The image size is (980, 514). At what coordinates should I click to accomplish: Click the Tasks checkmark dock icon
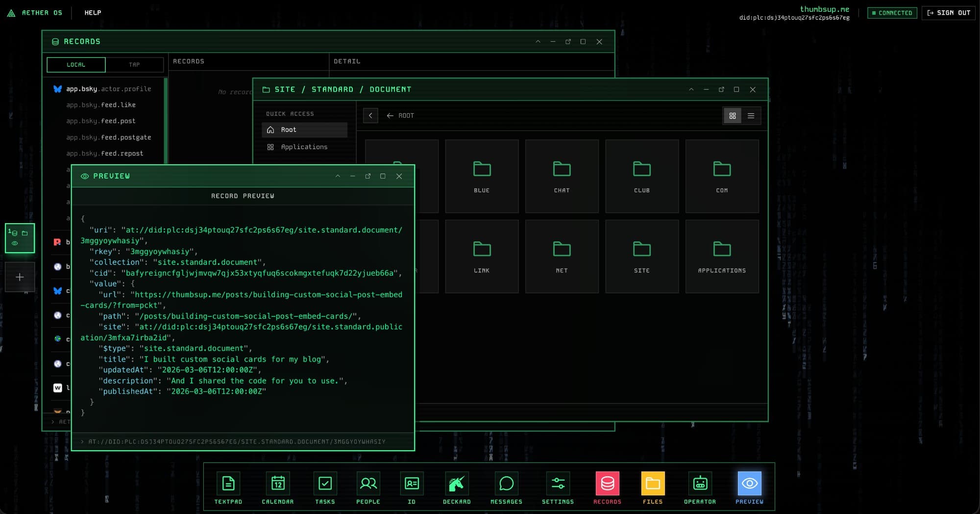(325, 484)
